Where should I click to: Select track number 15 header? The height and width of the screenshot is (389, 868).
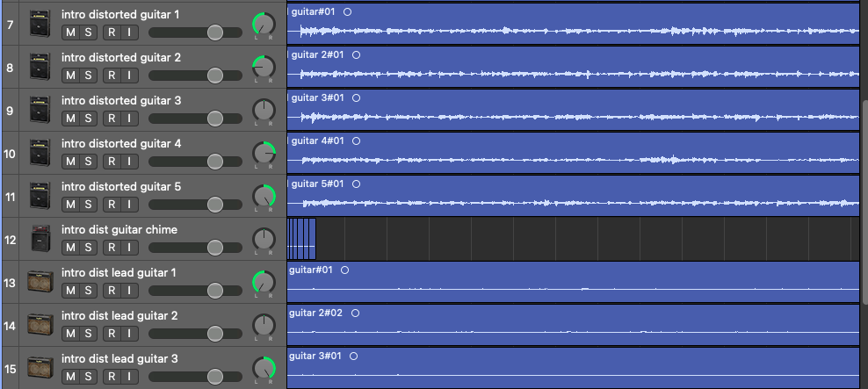(10, 369)
